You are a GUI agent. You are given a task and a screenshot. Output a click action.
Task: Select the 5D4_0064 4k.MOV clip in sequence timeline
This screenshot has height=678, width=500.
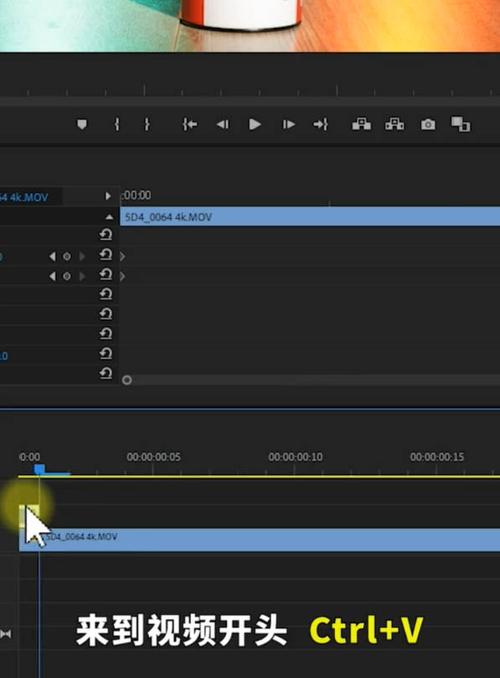260,540
